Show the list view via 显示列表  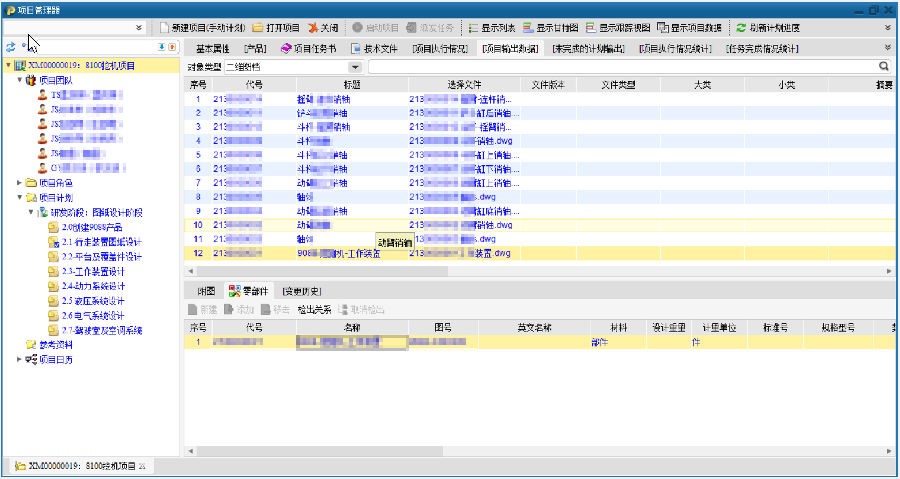coord(490,28)
